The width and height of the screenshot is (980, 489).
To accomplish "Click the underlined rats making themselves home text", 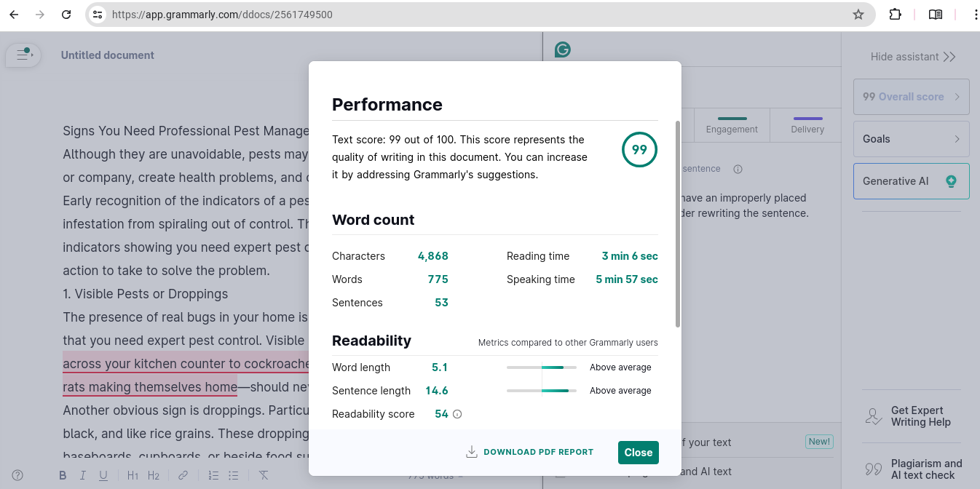I will point(150,387).
